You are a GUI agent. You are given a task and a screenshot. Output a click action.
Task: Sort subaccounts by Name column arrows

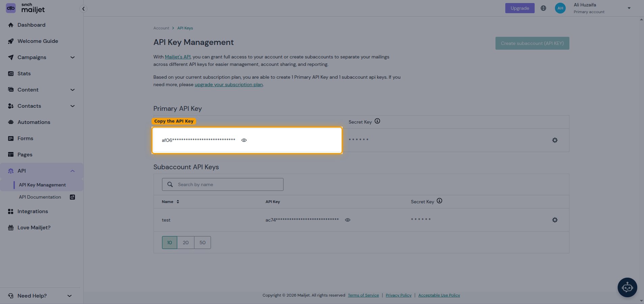pyautogui.click(x=178, y=202)
